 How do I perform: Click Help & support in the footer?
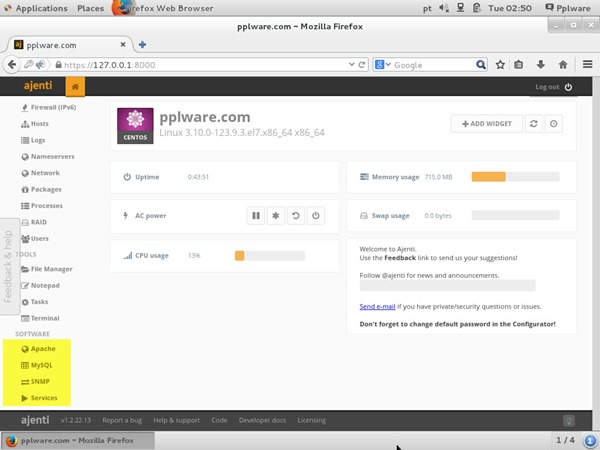click(176, 420)
